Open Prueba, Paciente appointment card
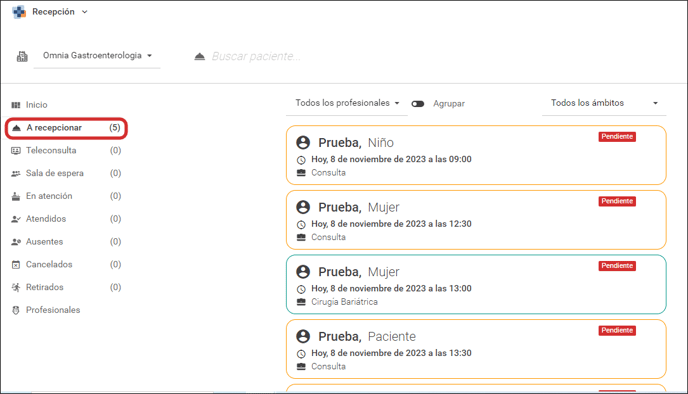688x394 pixels. tap(476, 349)
